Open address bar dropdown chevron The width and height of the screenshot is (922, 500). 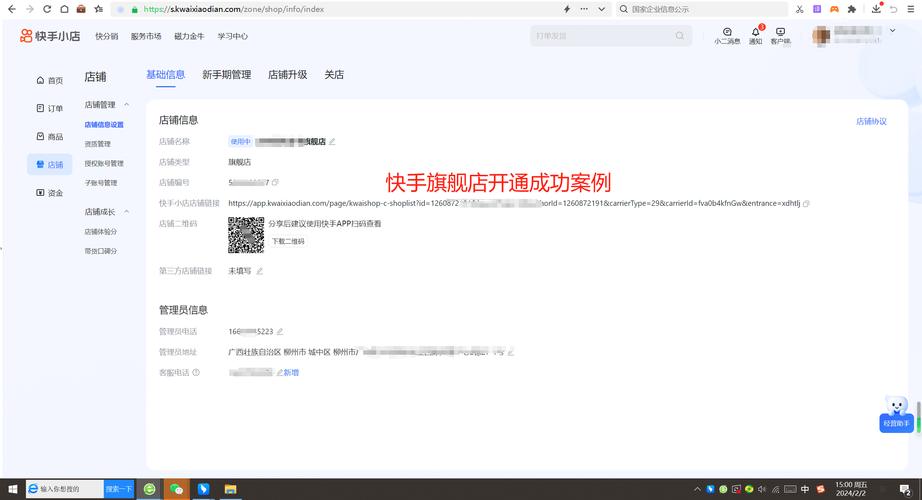(x=602, y=9)
